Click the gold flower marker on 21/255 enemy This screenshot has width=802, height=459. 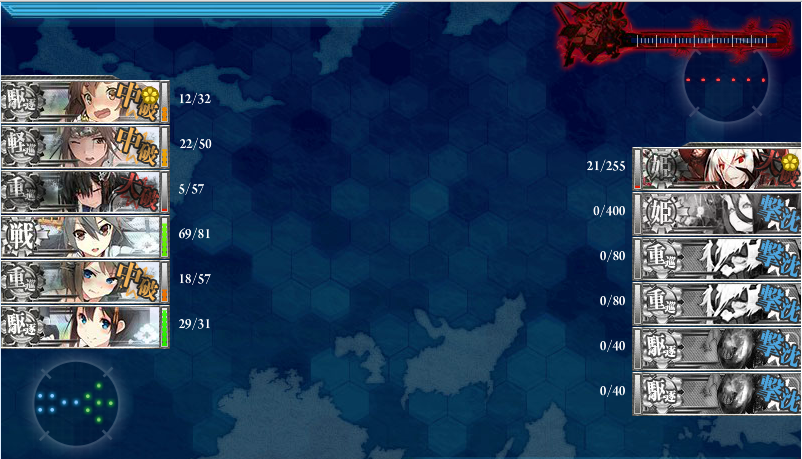(x=791, y=163)
